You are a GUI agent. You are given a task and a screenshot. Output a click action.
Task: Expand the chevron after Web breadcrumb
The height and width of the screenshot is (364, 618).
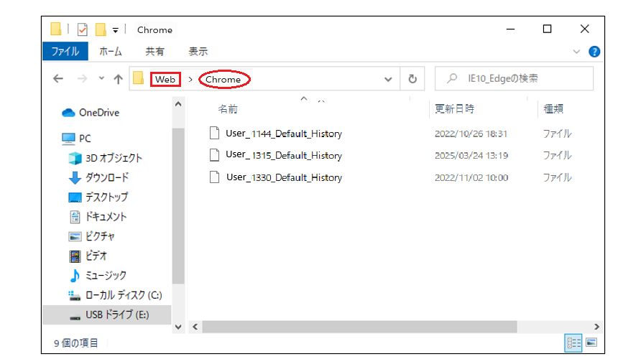(x=190, y=79)
